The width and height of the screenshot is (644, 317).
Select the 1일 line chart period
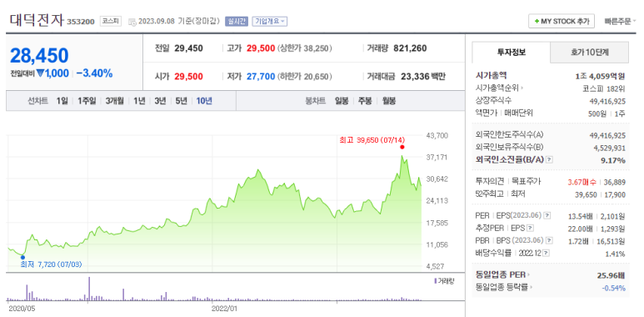(61, 101)
